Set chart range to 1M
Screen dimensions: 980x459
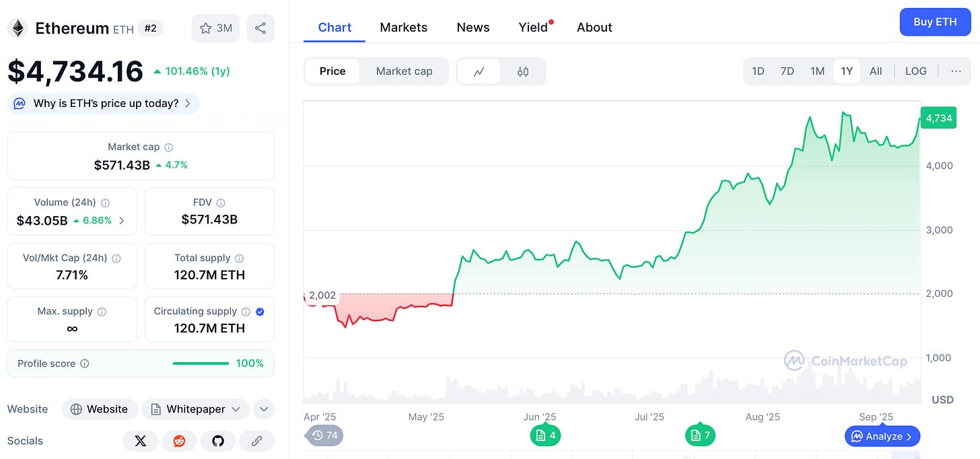[x=817, y=71]
